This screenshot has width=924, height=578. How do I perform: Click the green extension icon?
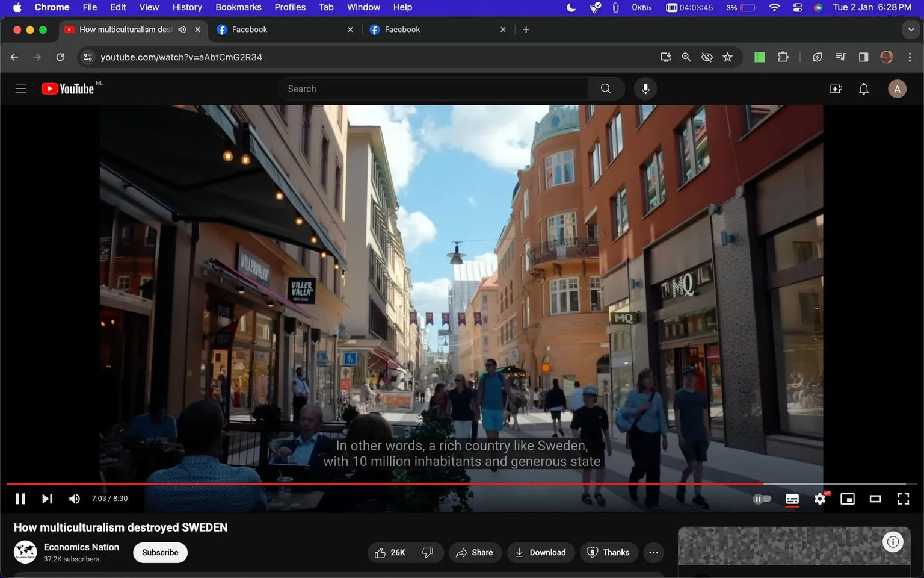[760, 57]
